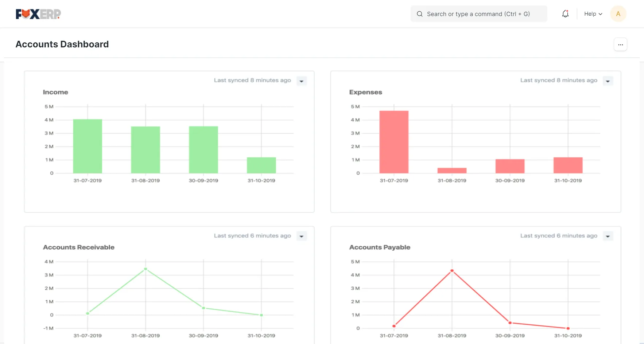Click Accounts Receivable '-1 M' axis label
Image resolution: width=644 pixels, height=344 pixels.
pyautogui.click(x=49, y=328)
